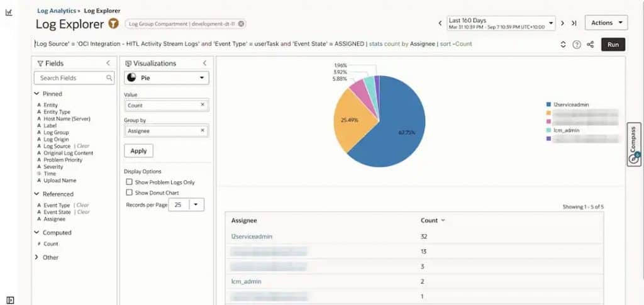Image resolution: width=644 pixels, height=305 pixels.
Task: Select the Entity Type field
Action: coord(57,112)
